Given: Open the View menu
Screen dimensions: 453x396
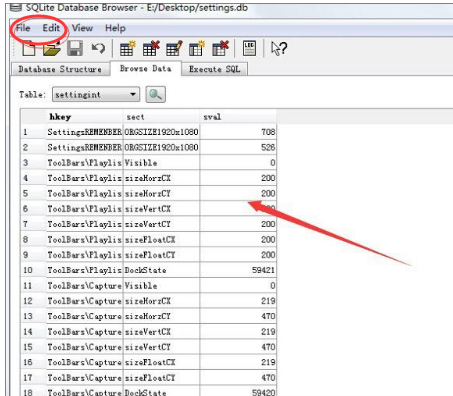Looking at the screenshot, I should tap(82, 28).
